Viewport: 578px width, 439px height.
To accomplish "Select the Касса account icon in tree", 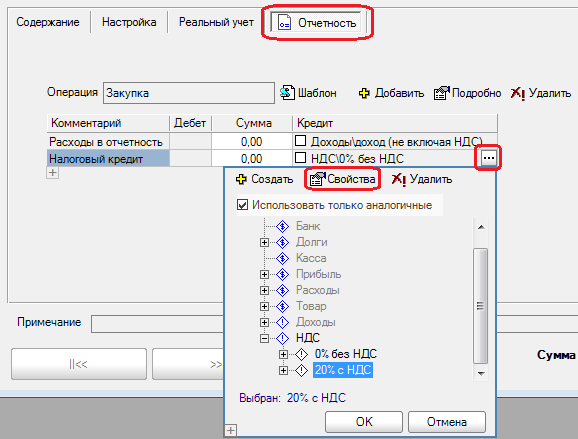I will [282, 258].
